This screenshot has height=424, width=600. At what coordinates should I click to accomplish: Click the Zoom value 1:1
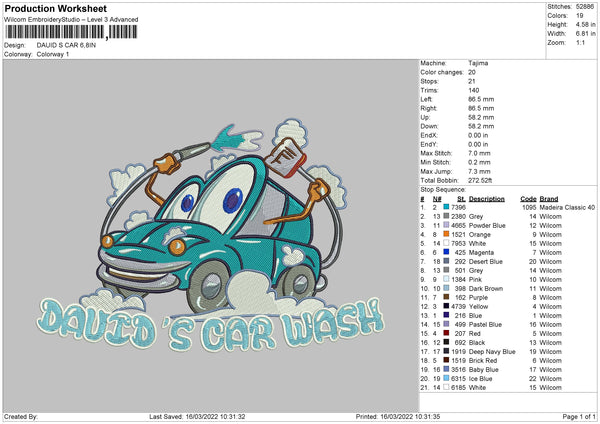(x=580, y=42)
